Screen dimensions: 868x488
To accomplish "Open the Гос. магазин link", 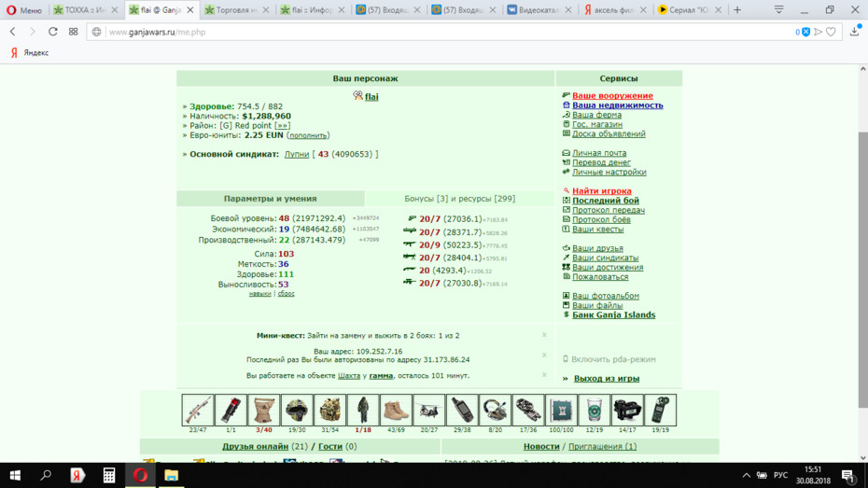I will [x=597, y=124].
